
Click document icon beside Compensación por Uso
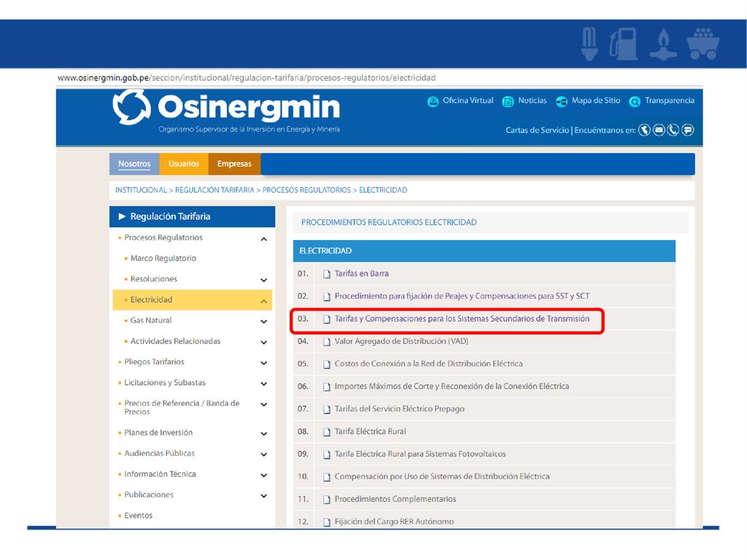[x=327, y=477]
